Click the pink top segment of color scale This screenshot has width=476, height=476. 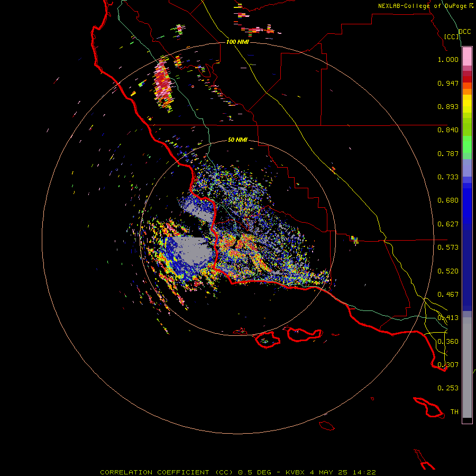[467, 57]
